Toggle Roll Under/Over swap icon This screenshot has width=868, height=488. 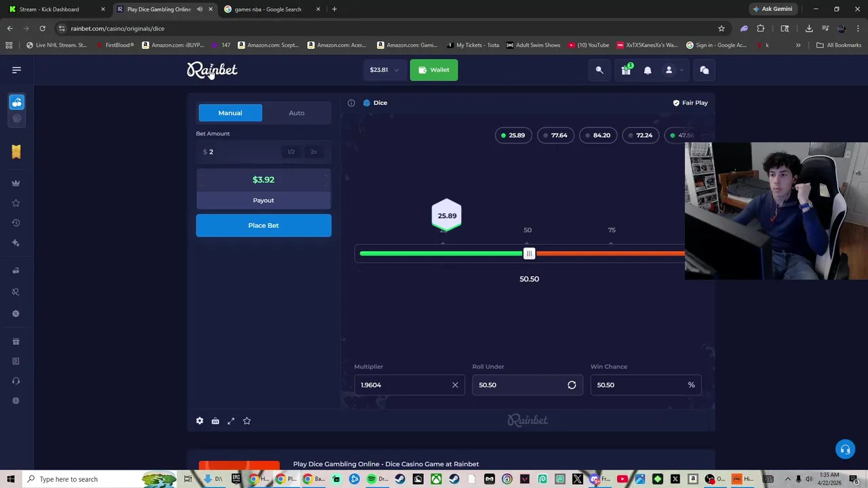572,385
